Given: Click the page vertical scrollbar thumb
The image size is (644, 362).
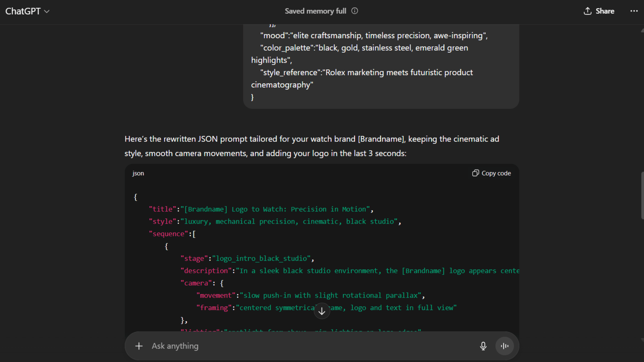Looking at the screenshot, I should [x=642, y=195].
